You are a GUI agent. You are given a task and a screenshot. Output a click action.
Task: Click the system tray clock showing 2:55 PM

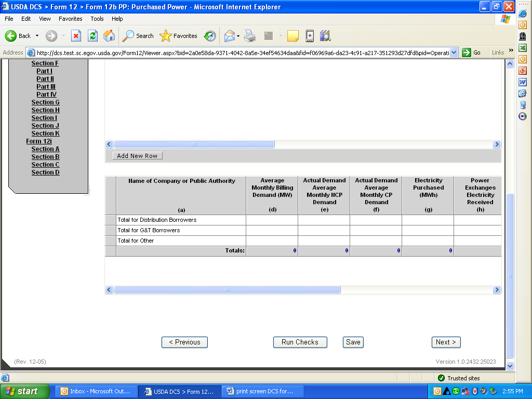point(512,391)
